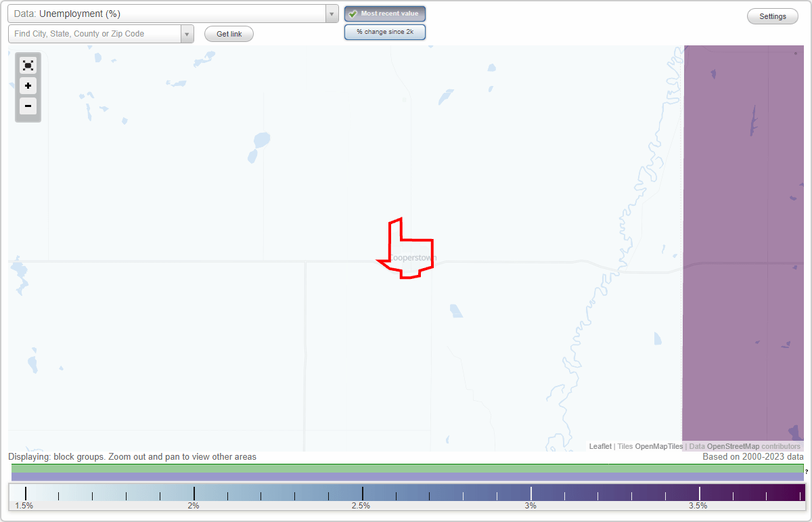Expand the Unemployment data list arrow
Viewport: 812px width, 522px height.
[331, 14]
